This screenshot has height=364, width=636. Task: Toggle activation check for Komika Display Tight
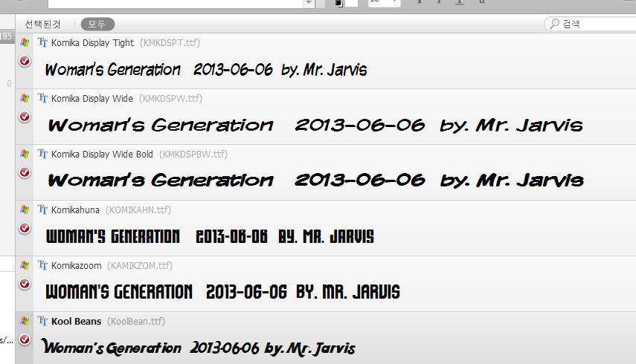coord(25,61)
